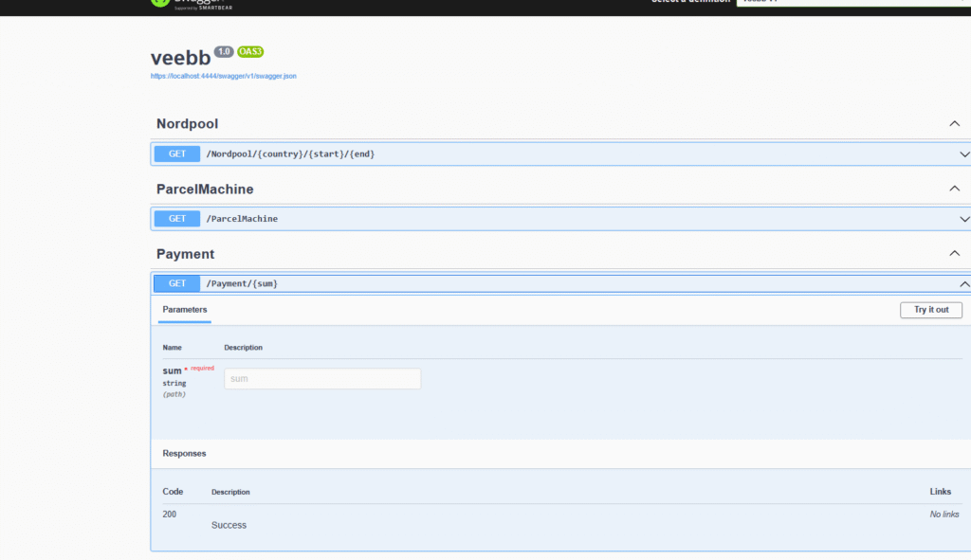Click the Payment section heading

point(186,254)
